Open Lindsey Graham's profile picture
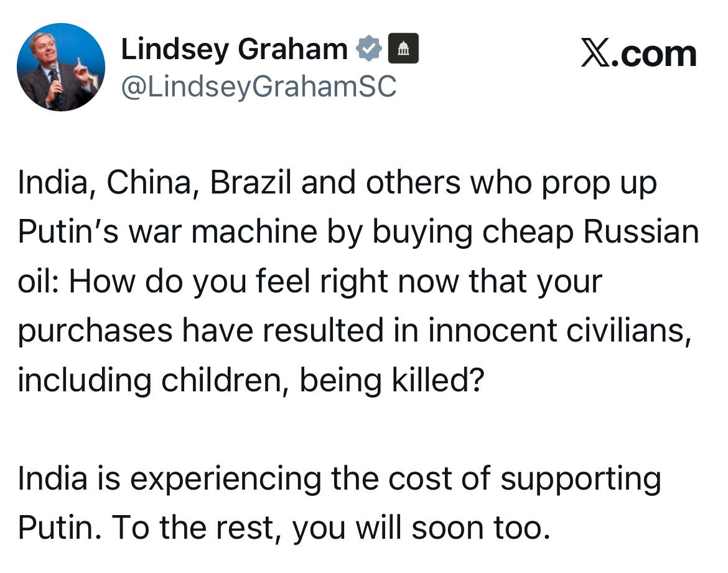 61,67
